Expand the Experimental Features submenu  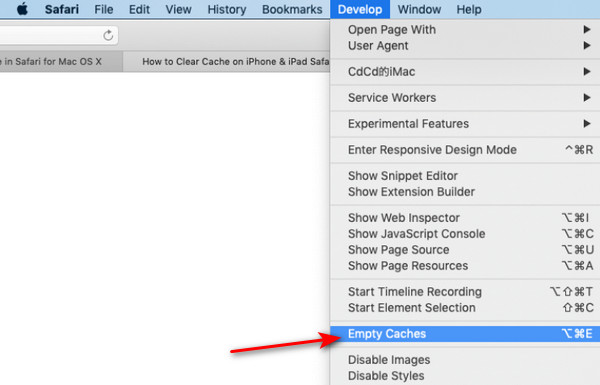click(x=465, y=124)
